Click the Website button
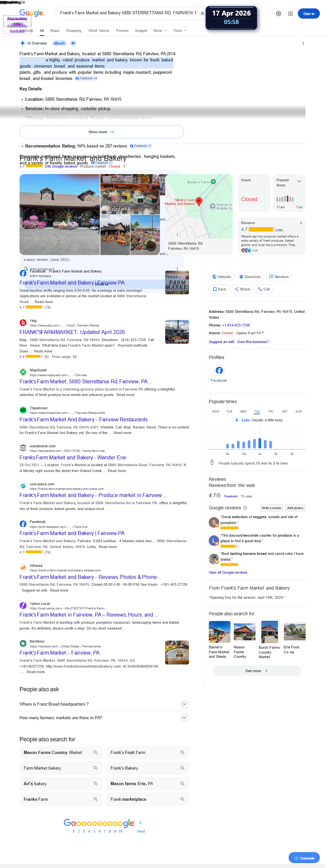Viewport: 329px width, 868px height. point(221,277)
